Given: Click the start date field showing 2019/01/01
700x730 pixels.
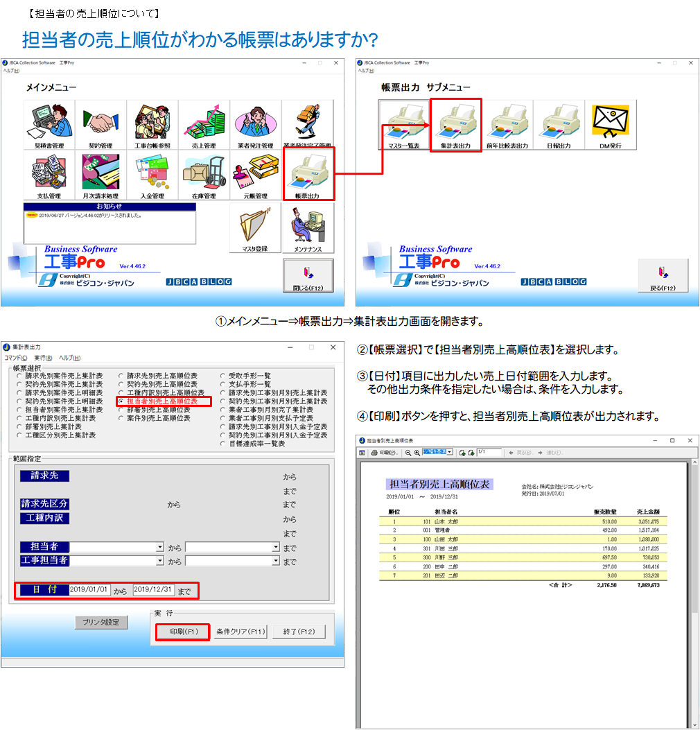Looking at the screenshot, I should point(89,590).
